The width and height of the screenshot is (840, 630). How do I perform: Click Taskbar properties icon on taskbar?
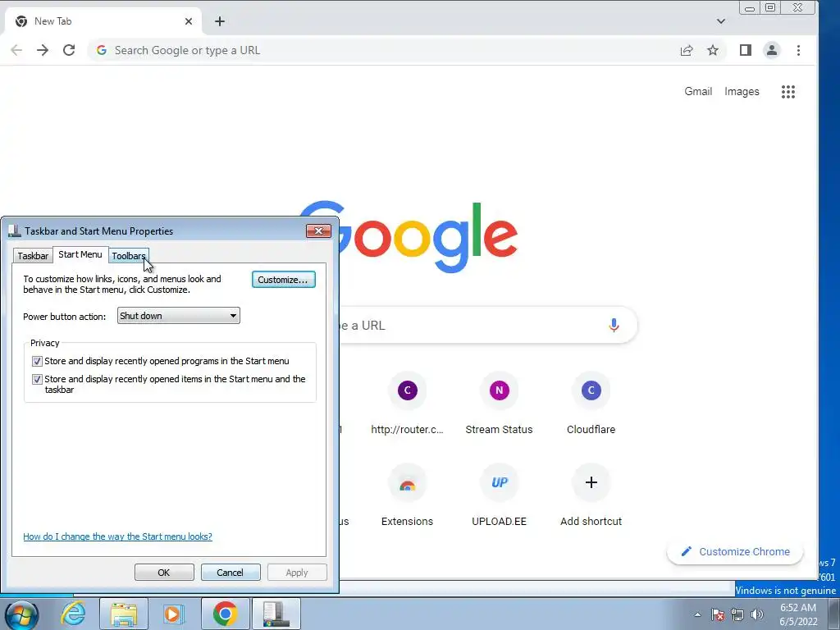(276, 614)
